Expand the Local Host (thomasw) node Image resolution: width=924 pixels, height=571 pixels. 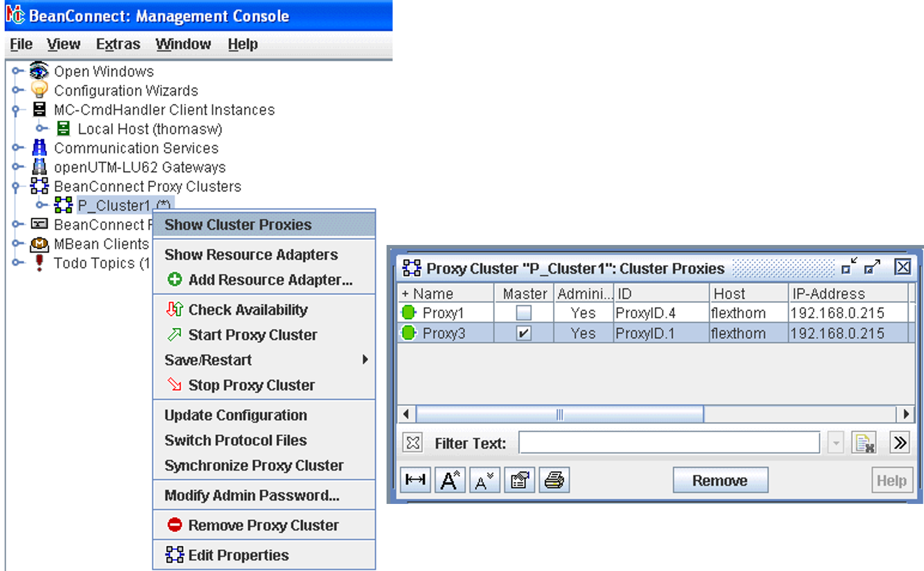[41, 128]
